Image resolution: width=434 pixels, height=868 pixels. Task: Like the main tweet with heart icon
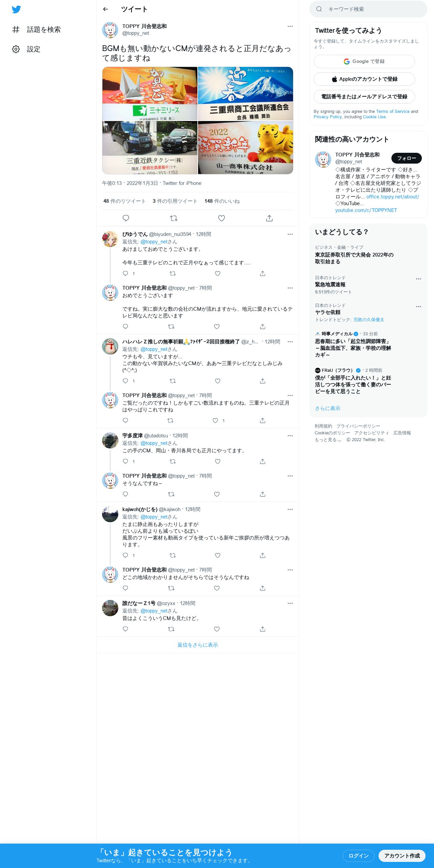(x=221, y=218)
